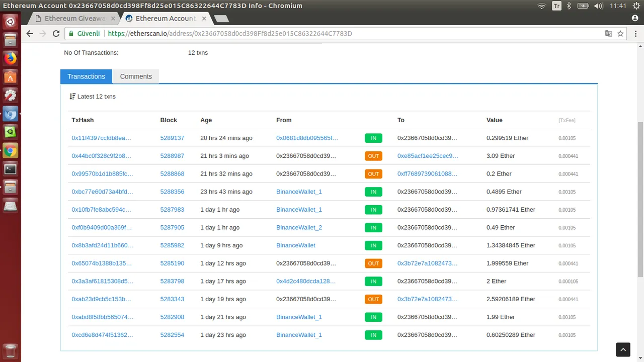
Task: Open BinanceWallet sender in block 5285982 row
Action: (x=296, y=245)
